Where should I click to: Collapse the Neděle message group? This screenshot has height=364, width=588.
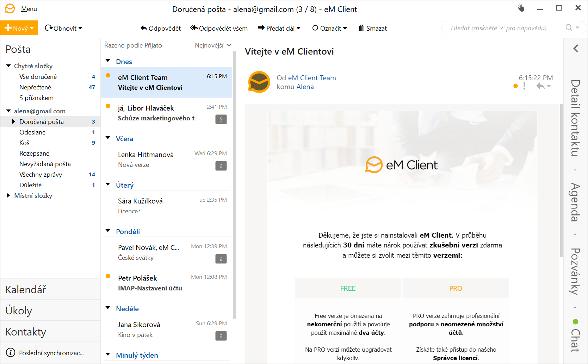[108, 308]
